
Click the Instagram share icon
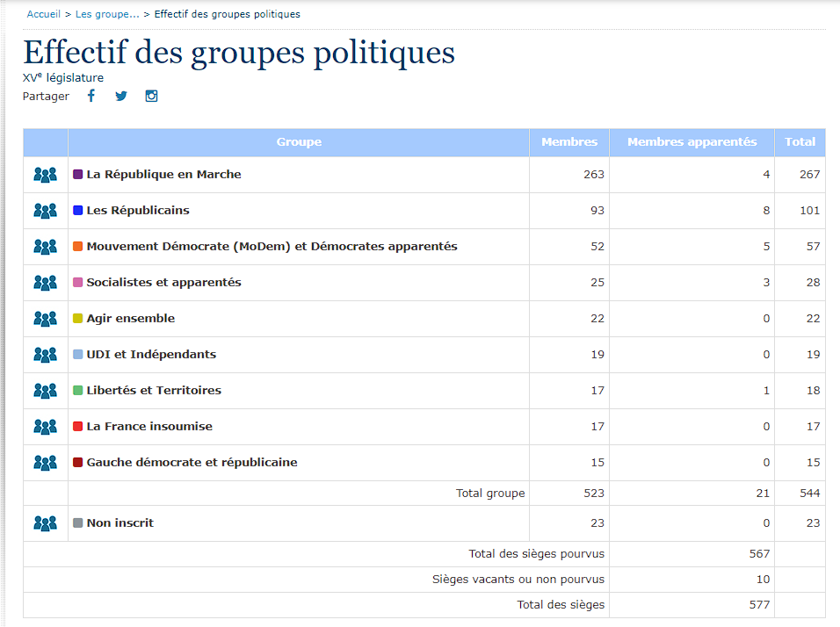click(151, 96)
